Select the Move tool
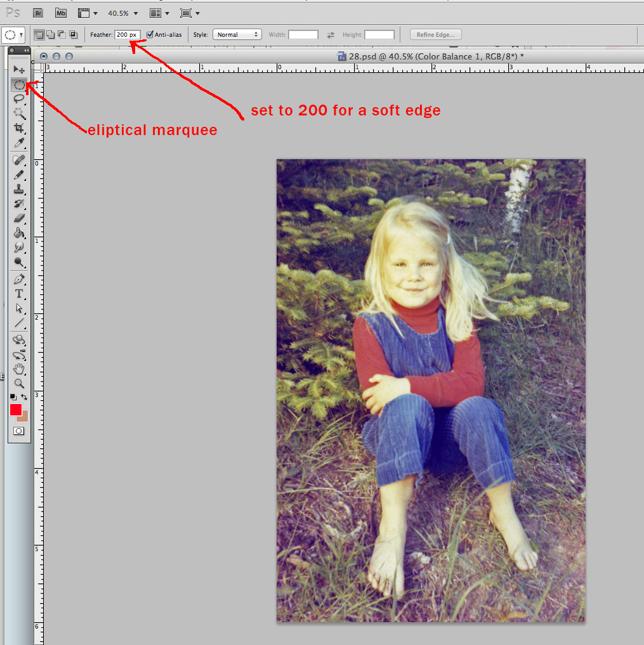644x645 pixels. pos(19,69)
